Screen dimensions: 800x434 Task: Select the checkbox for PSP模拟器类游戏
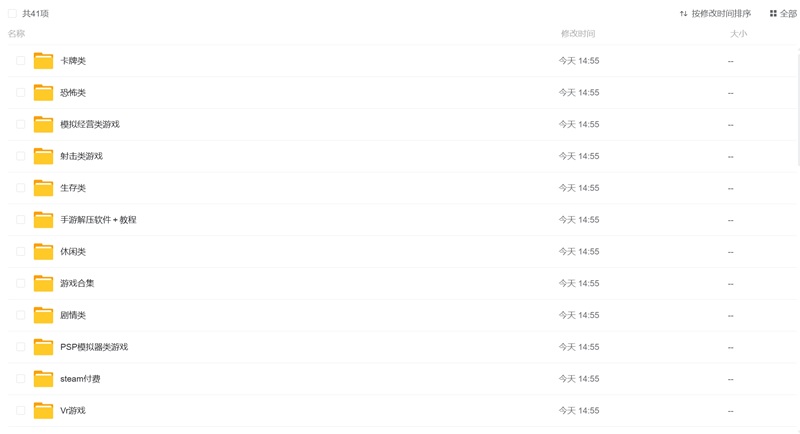coord(20,347)
